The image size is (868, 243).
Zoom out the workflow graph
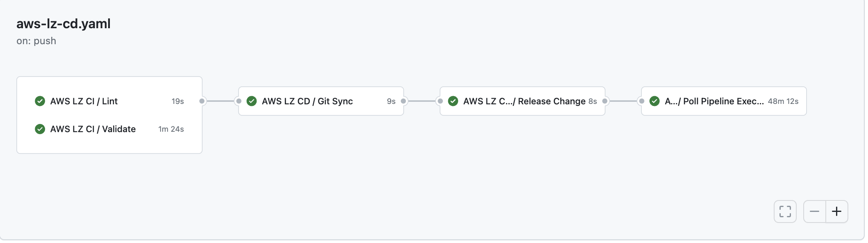pyautogui.click(x=814, y=211)
